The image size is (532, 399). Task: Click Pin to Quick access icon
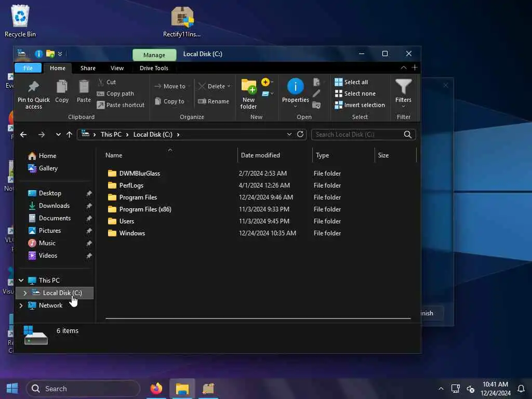(x=33, y=87)
